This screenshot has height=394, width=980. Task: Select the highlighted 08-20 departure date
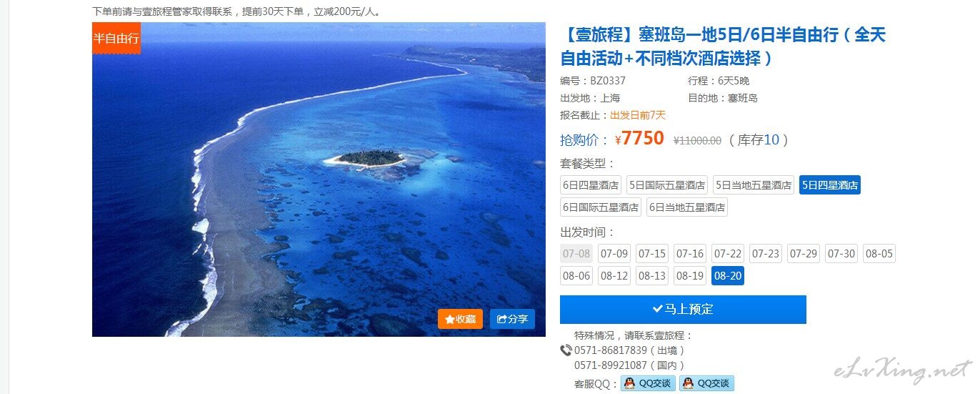728,275
